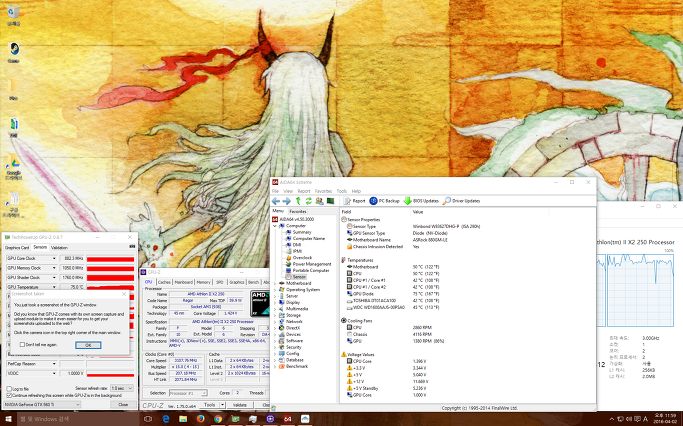683x426 pixels.
Task: Click OK in Screenshot taken dialog
Action: [88, 345]
